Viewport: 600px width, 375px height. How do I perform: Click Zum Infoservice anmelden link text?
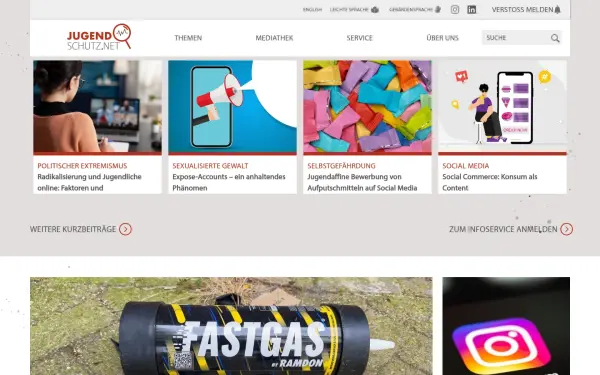point(503,229)
